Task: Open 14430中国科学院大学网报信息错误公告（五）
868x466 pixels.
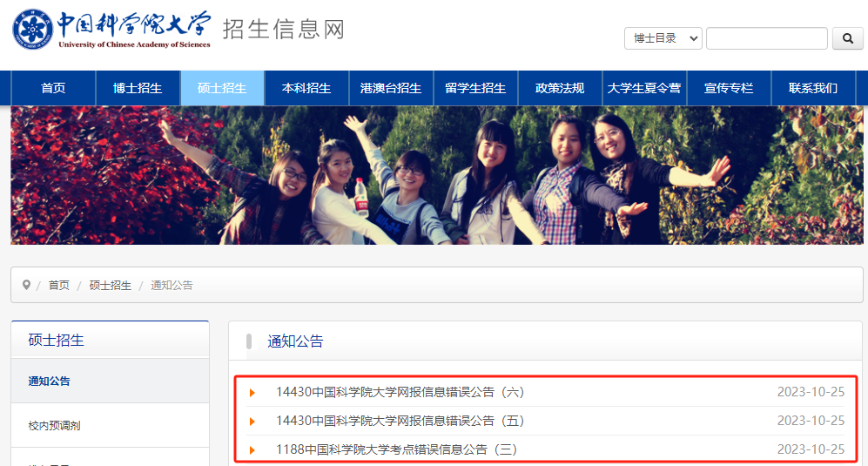Action: pyautogui.click(x=400, y=421)
